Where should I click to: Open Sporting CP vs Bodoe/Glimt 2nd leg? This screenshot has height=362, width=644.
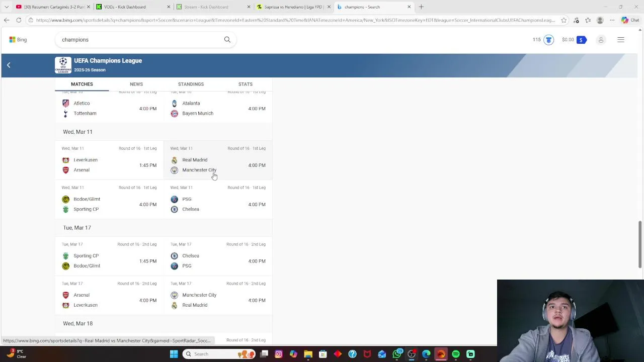pos(109,256)
